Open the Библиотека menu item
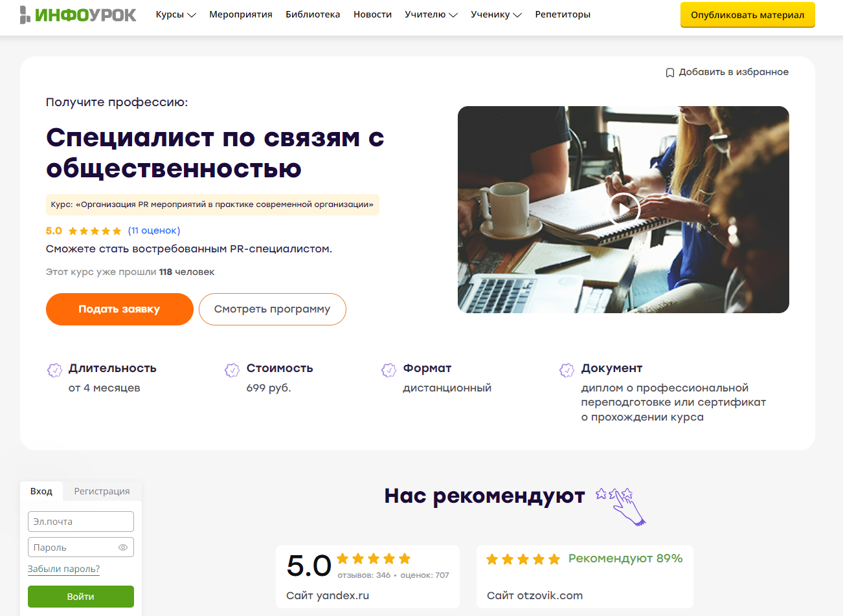843x616 pixels. [x=313, y=14]
